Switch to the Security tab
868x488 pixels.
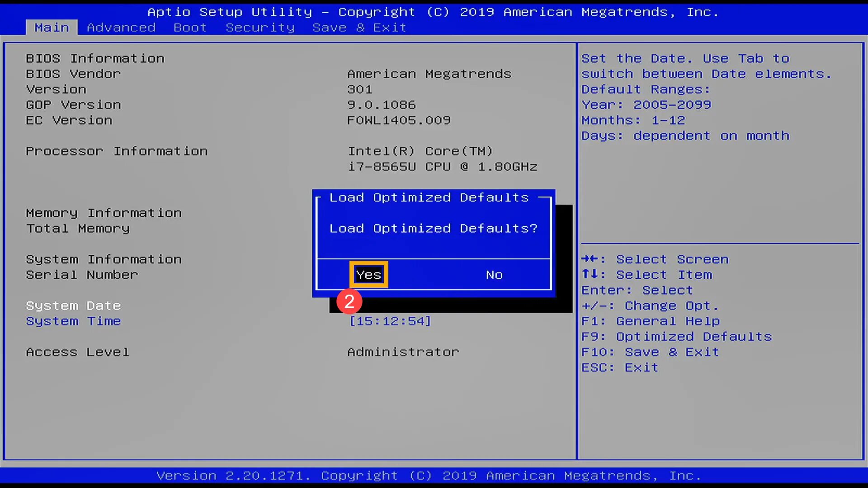point(260,28)
